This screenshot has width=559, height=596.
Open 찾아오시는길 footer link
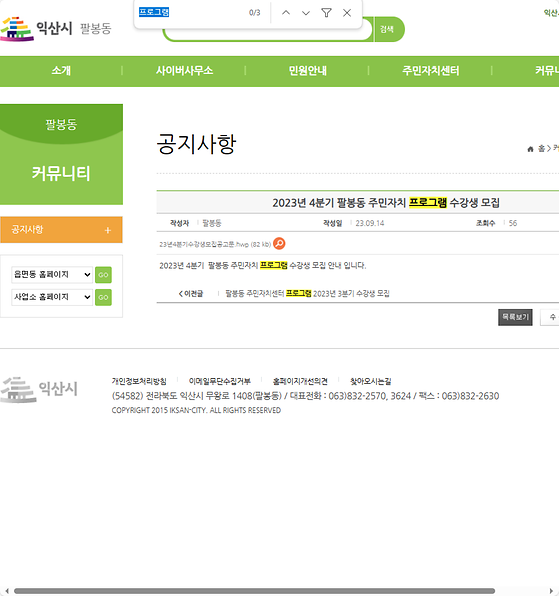(371, 381)
